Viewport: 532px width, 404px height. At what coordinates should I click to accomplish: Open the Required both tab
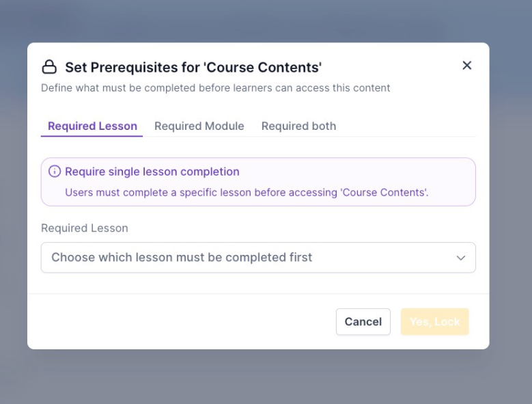298,126
